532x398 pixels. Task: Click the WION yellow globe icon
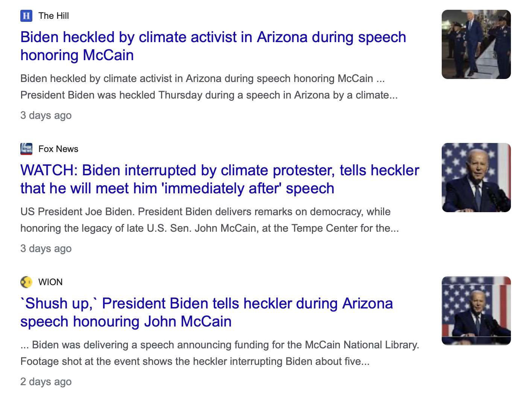[x=26, y=282]
